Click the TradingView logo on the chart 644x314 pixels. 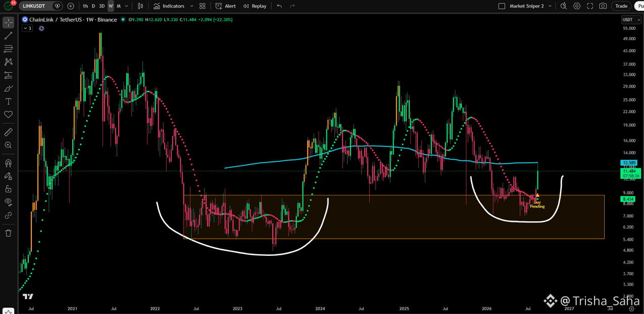(28, 297)
